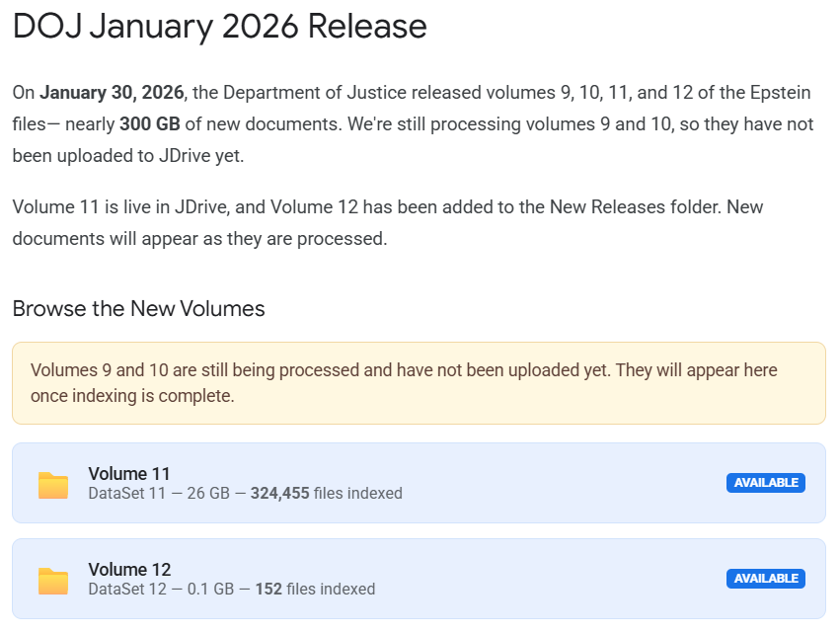Click the AVAILABLE badge on Volume 12

[765, 579]
